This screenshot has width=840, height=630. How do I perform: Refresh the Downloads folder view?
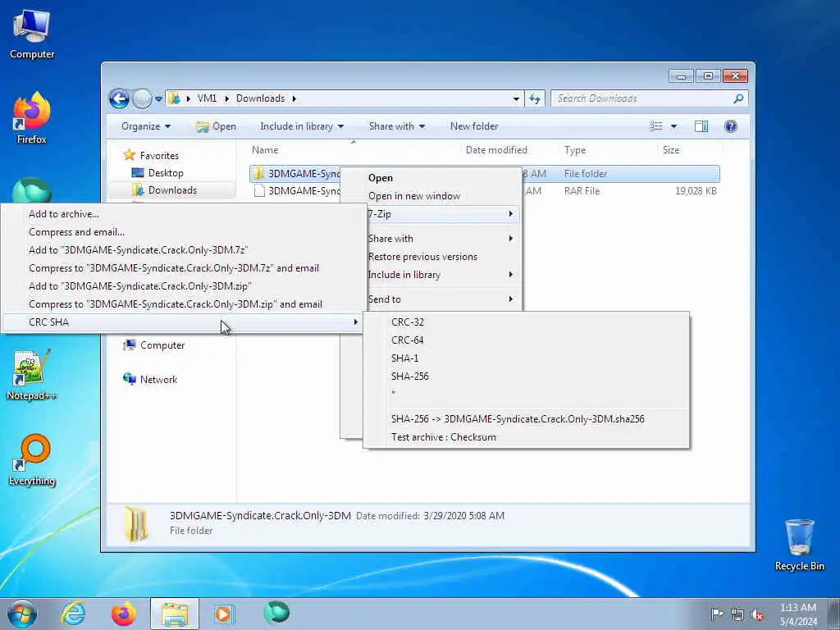535,98
